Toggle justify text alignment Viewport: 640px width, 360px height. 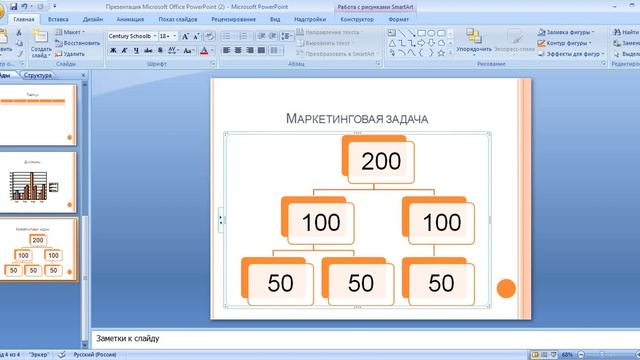point(261,50)
